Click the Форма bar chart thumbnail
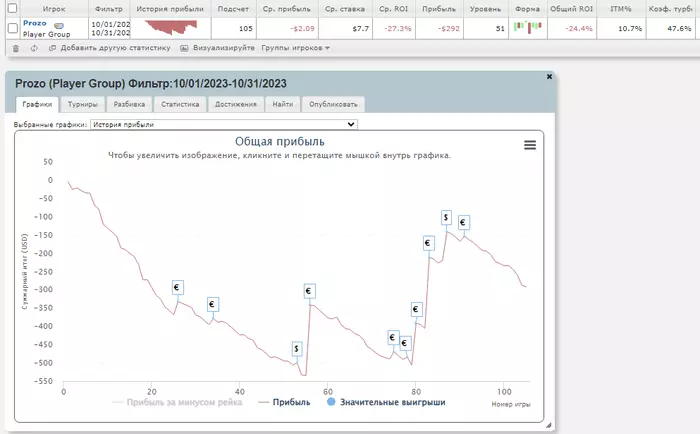 point(527,27)
